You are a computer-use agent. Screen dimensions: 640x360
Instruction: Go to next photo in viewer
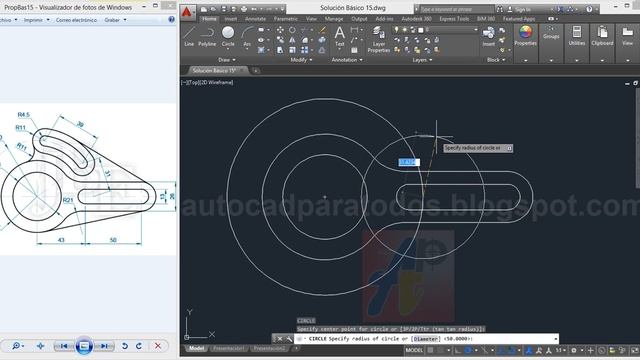pos(105,346)
